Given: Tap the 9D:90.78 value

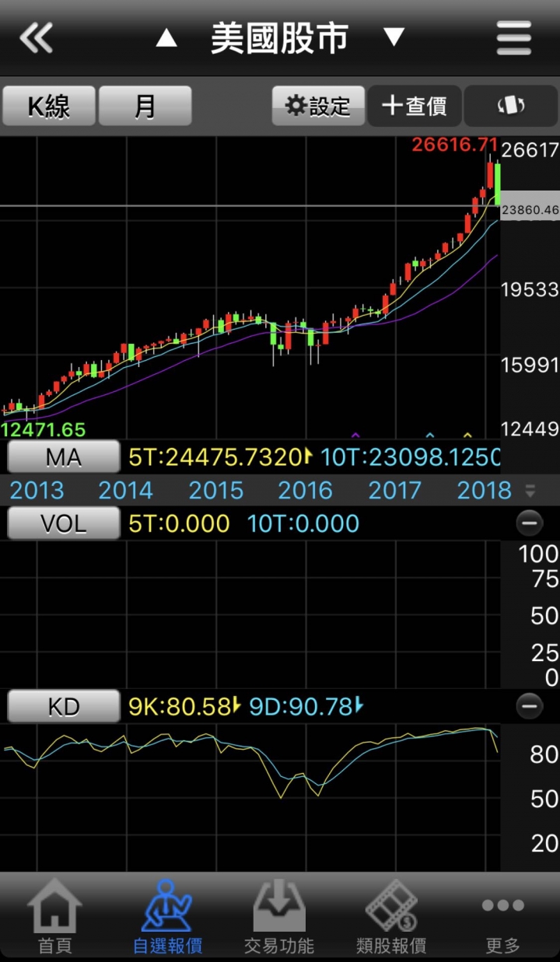Looking at the screenshot, I should click(306, 707).
